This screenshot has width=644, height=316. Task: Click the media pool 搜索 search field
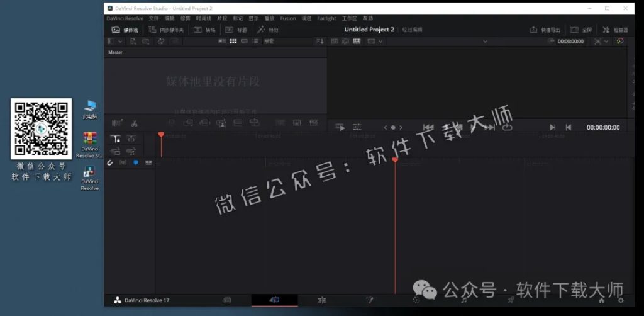pyautogui.click(x=287, y=41)
